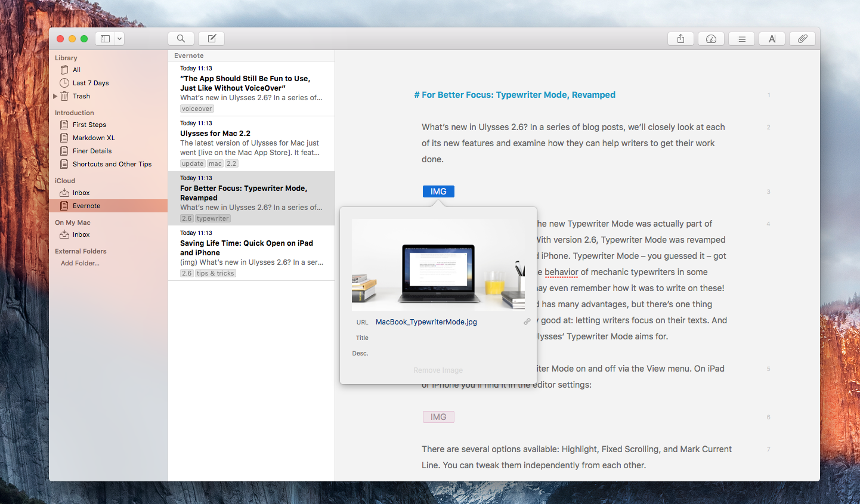The height and width of the screenshot is (504, 860).
Task: Click the Remove Image button
Action: pos(438,370)
